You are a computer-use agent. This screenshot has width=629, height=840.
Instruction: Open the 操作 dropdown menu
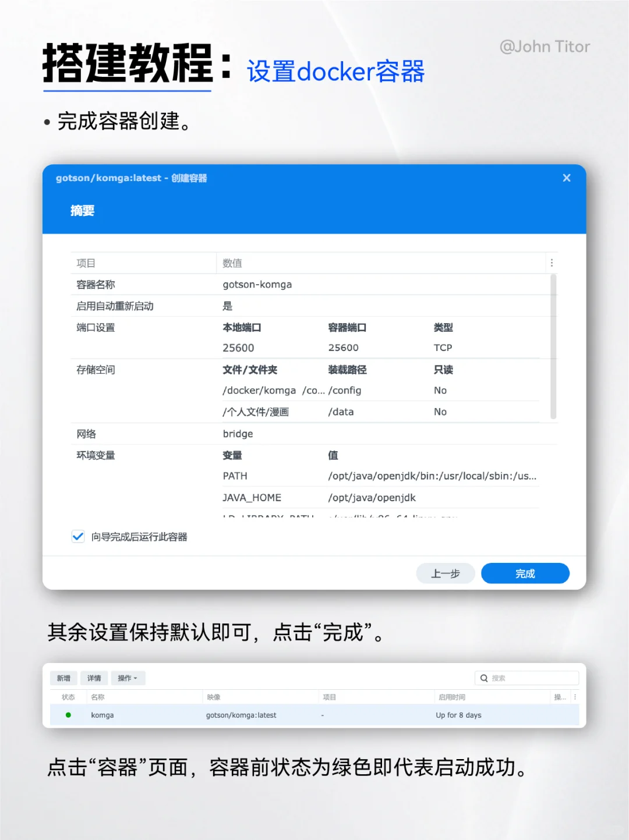pos(128,678)
